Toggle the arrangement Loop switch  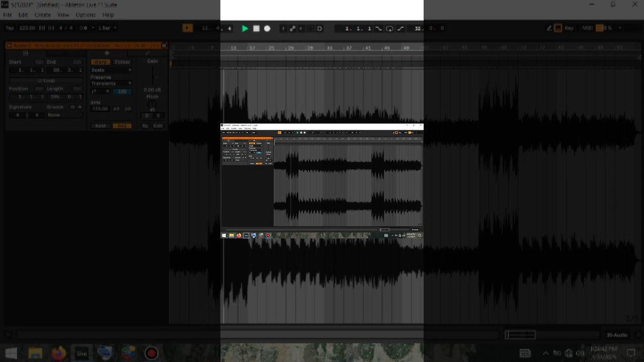pyautogui.click(x=389, y=29)
